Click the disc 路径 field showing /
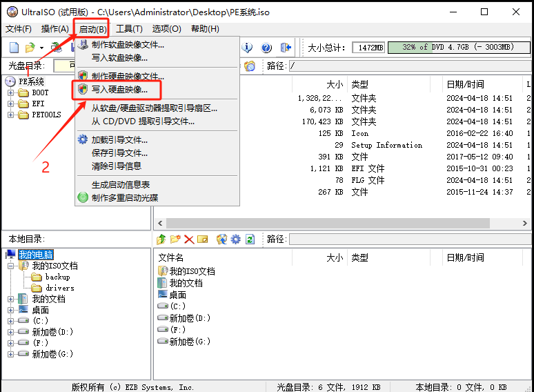The height and width of the screenshot is (392, 534). click(411, 66)
